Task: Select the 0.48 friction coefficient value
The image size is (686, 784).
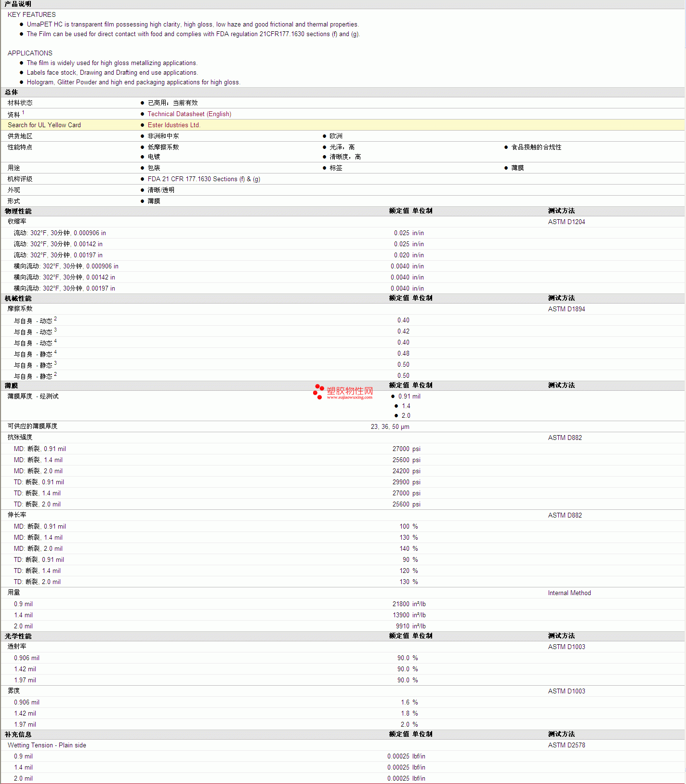Action: pyautogui.click(x=403, y=354)
